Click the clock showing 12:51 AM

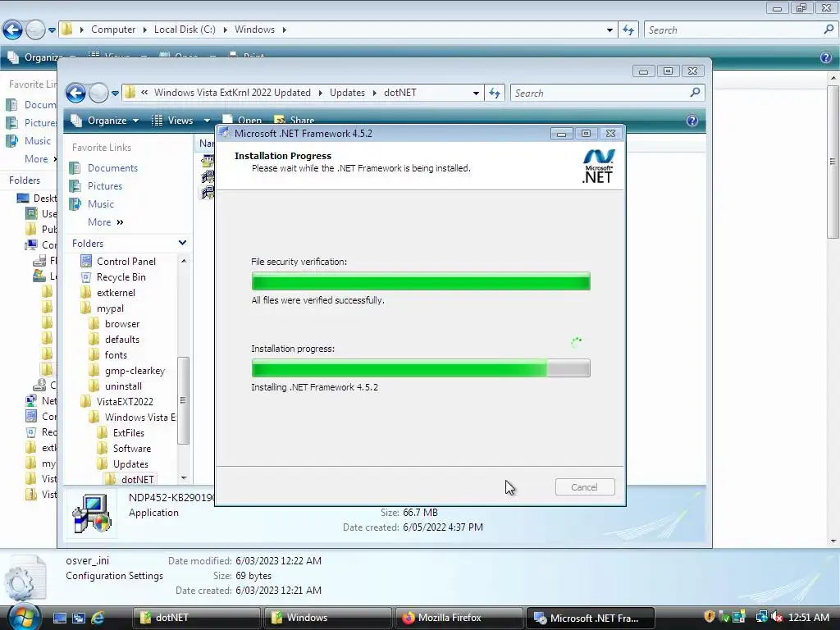809,617
